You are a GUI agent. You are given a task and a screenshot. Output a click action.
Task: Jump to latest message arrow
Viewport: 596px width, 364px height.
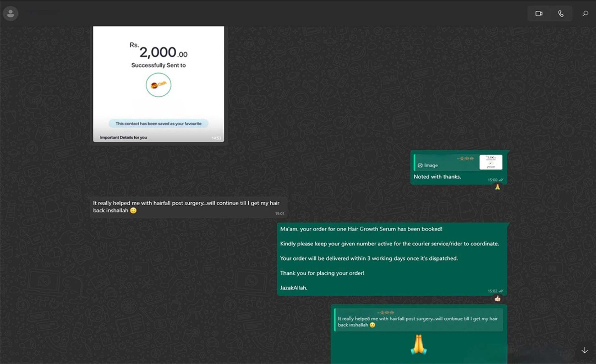pos(585,350)
